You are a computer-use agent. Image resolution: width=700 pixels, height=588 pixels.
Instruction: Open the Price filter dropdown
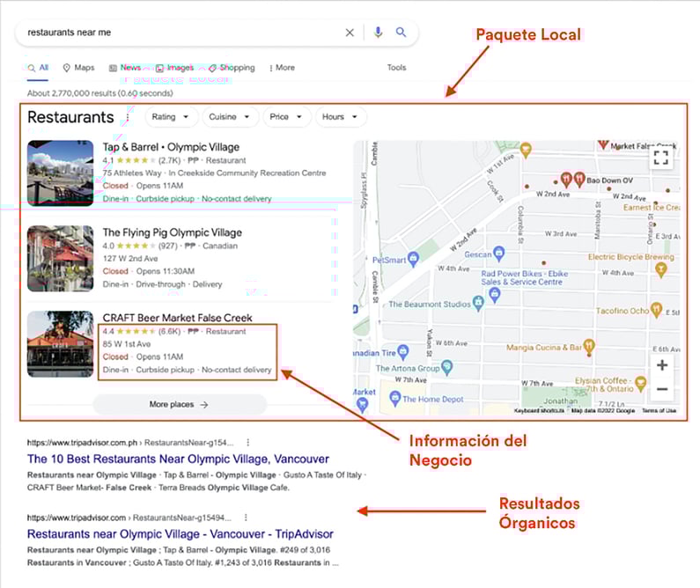[x=285, y=117]
